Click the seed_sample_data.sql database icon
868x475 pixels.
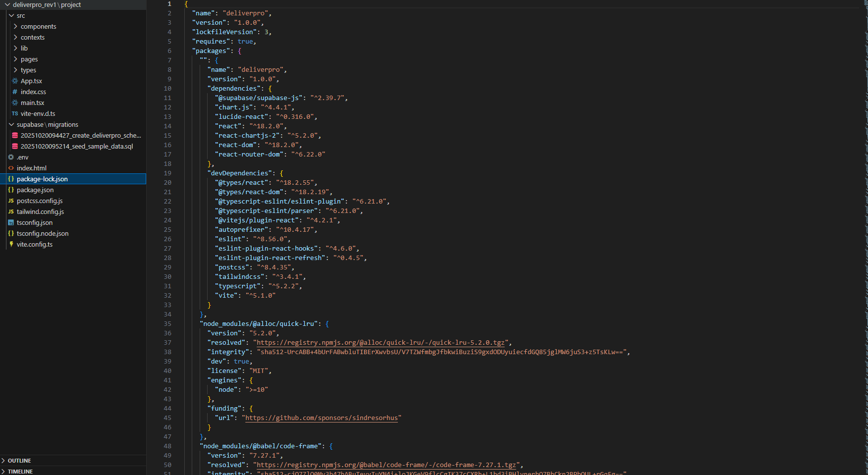pos(14,146)
